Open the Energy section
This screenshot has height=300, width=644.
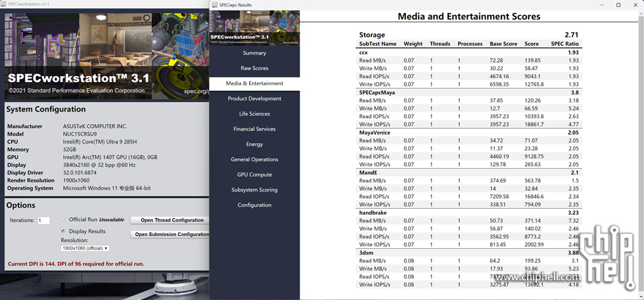pyautogui.click(x=254, y=144)
